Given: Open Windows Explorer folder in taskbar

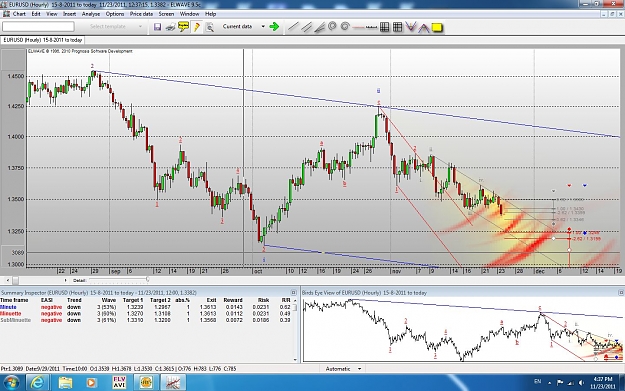Looking at the screenshot, I should 65,383.
